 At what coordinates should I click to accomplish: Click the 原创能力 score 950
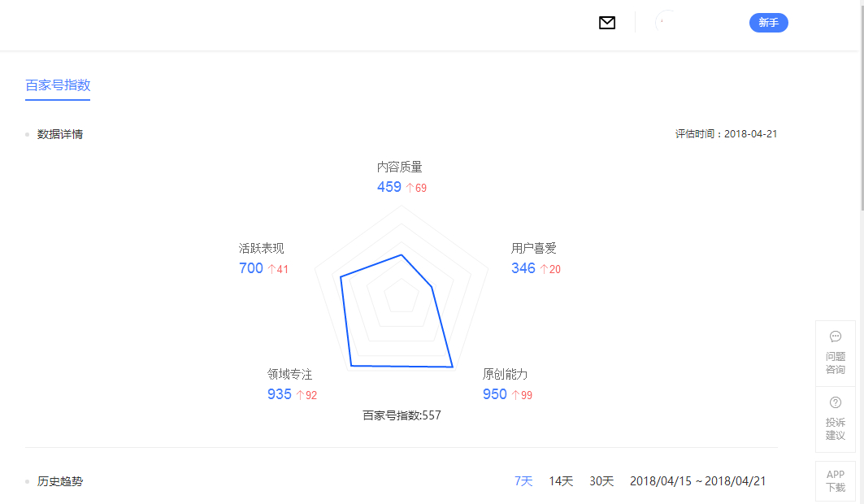click(494, 394)
